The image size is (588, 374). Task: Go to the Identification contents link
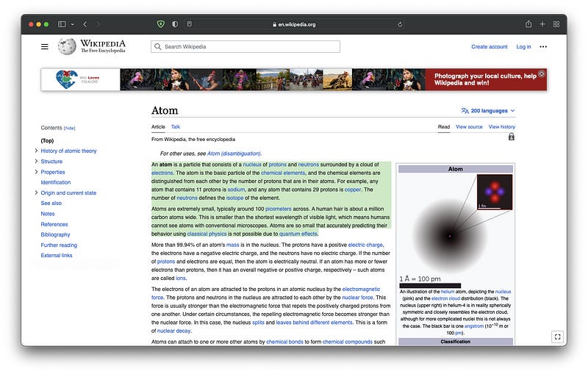pyautogui.click(x=56, y=182)
